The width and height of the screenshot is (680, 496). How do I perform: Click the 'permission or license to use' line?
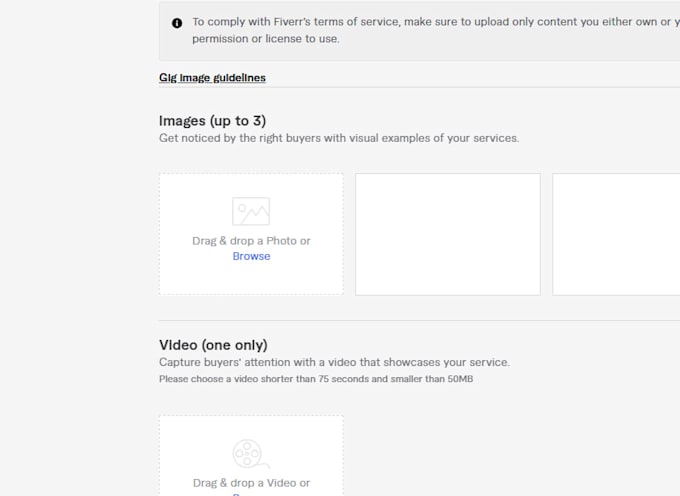[x=266, y=39]
